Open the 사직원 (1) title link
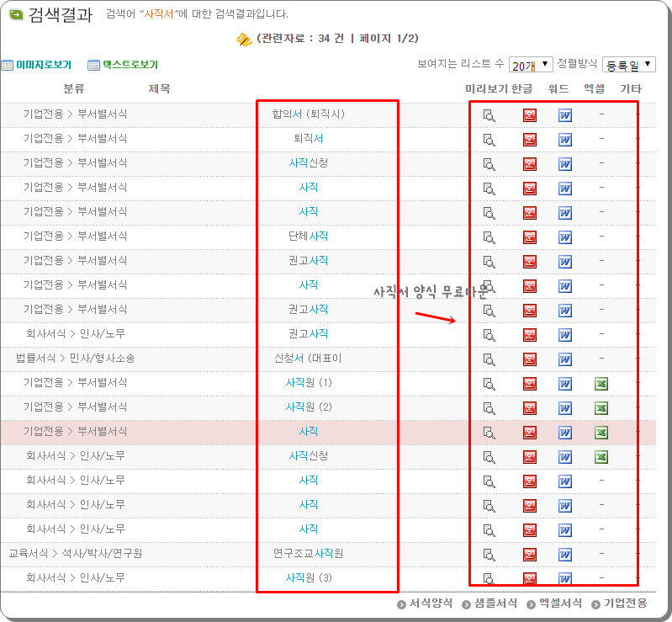 [309, 382]
